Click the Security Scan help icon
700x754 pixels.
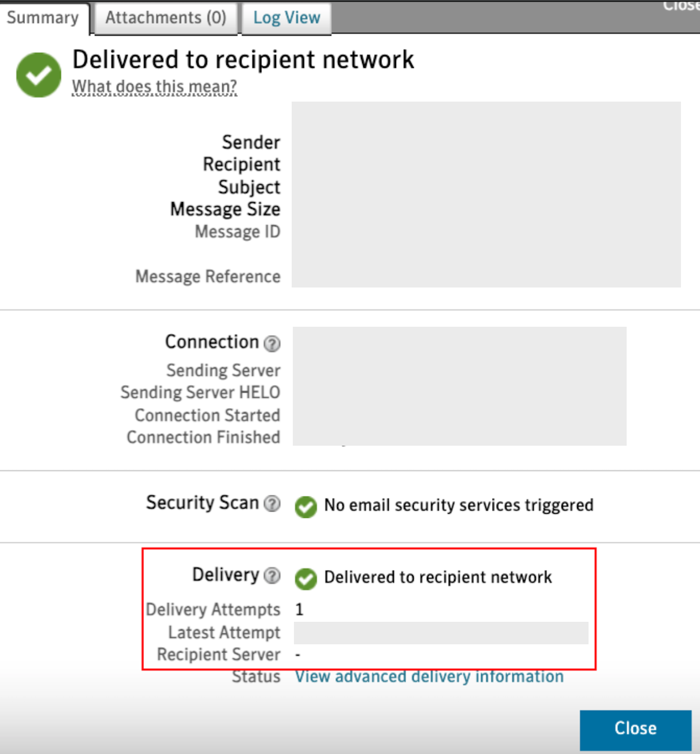272,504
